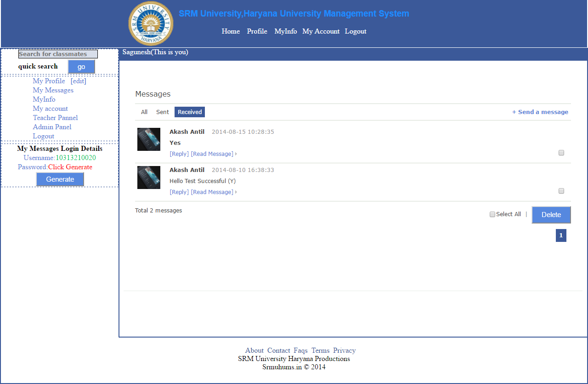Open avatar on 'Hello Test Successful' message

coord(149,178)
